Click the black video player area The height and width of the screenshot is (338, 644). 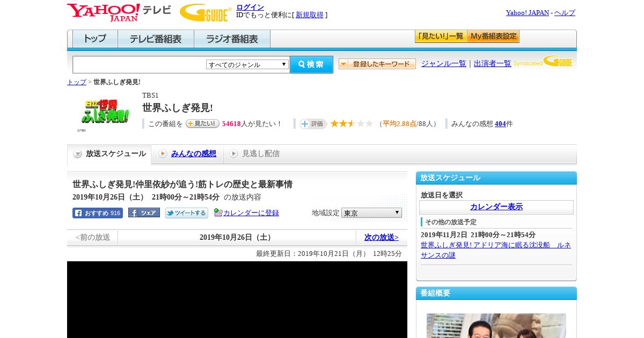[x=237, y=299]
